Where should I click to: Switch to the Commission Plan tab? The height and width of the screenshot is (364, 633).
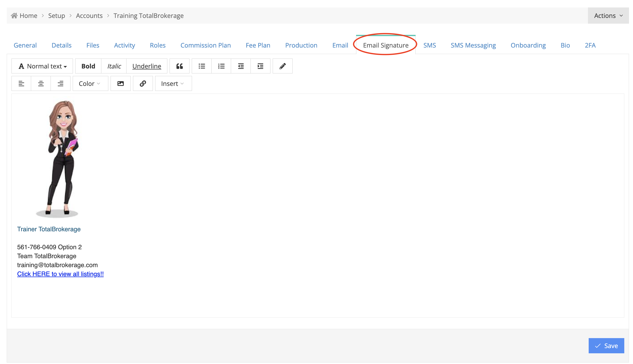tap(205, 45)
